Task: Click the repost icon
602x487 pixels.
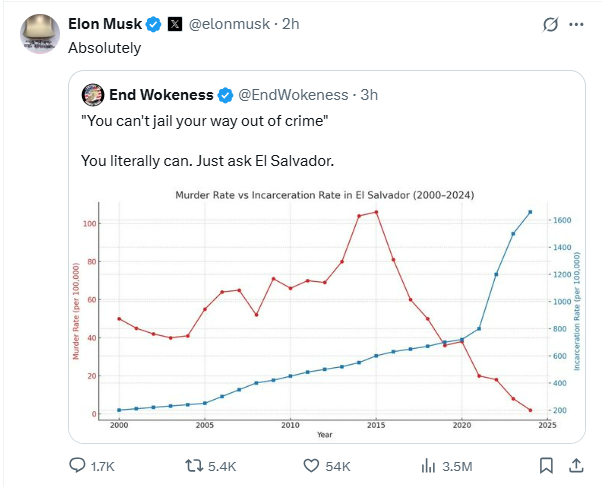Action: [195, 465]
